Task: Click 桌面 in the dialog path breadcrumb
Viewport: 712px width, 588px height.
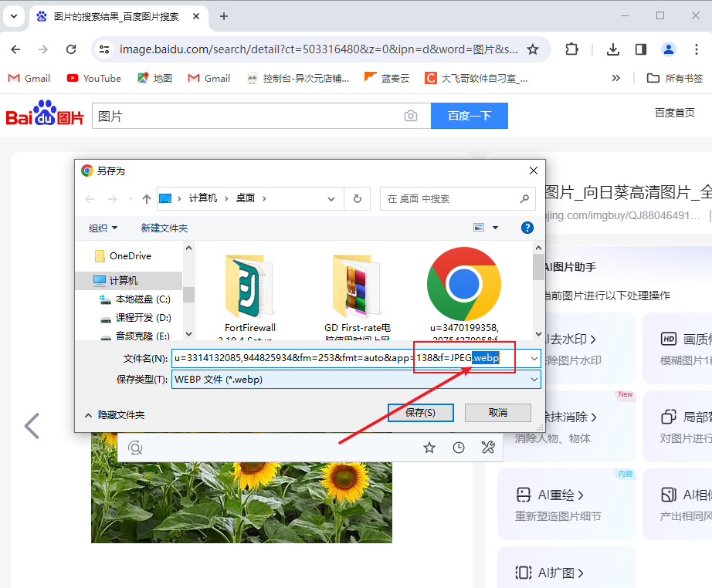Action: coord(246,198)
